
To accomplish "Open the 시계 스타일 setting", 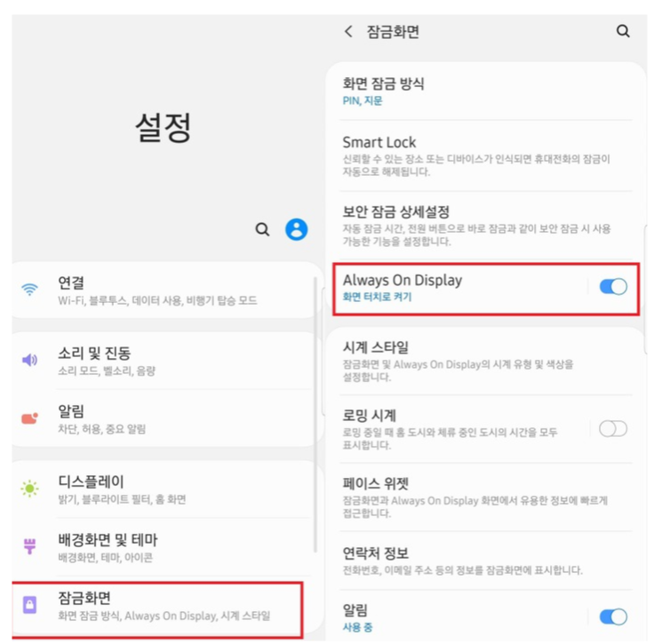I will coord(486,361).
